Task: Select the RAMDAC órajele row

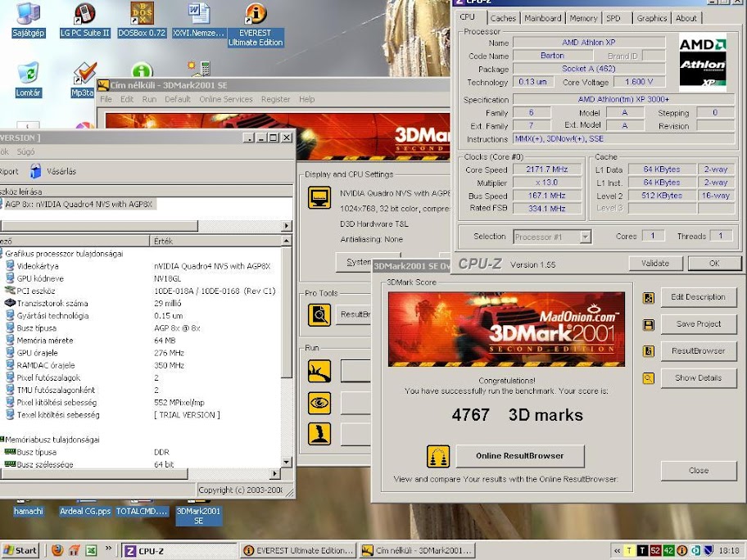Action: pos(141,365)
